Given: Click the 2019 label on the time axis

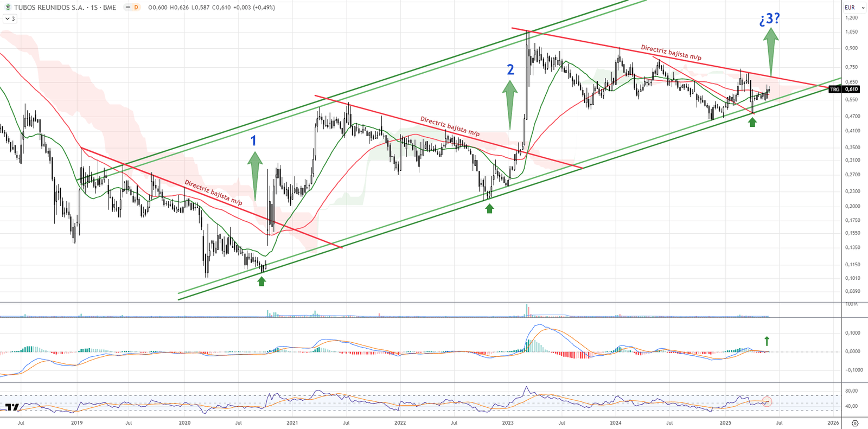Looking at the screenshot, I should pyautogui.click(x=76, y=423).
